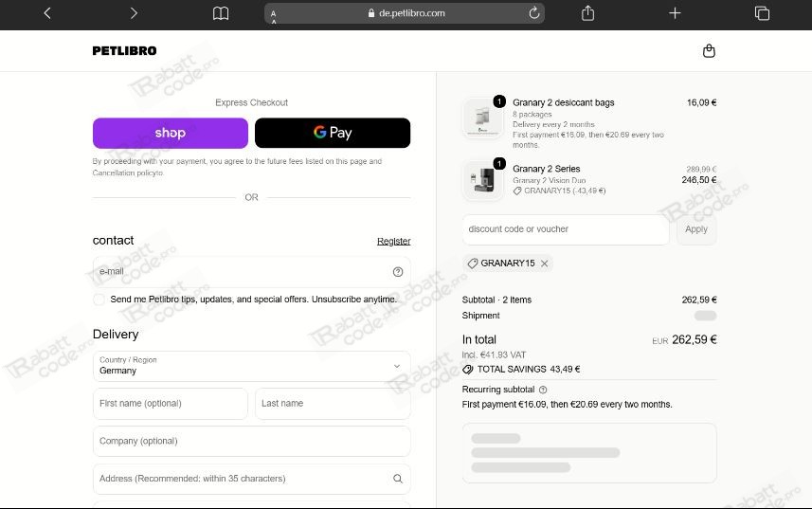Click the e-mail input field
This screenshot has width=812, height=509.
[x=252, y=272]
